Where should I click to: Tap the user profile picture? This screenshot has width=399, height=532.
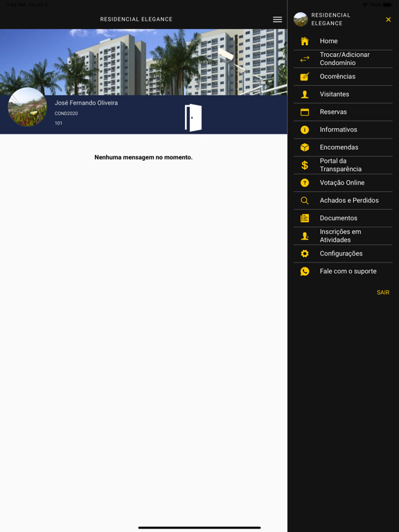click(x=28, y=107)
